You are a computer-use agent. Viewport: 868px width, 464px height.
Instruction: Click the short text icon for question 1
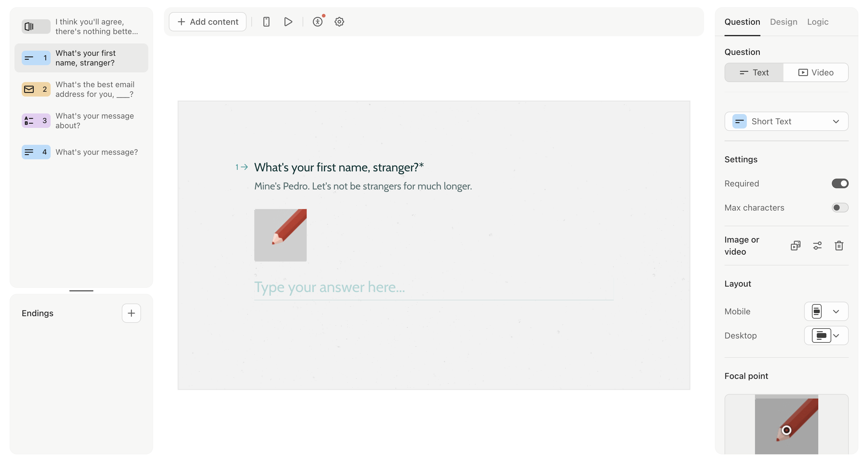36,58
